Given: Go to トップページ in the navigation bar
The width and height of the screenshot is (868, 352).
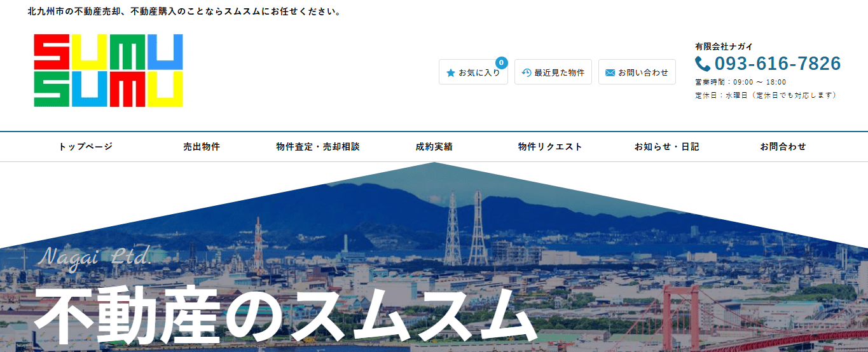Looking at the screenshot, I should (86, 147).
